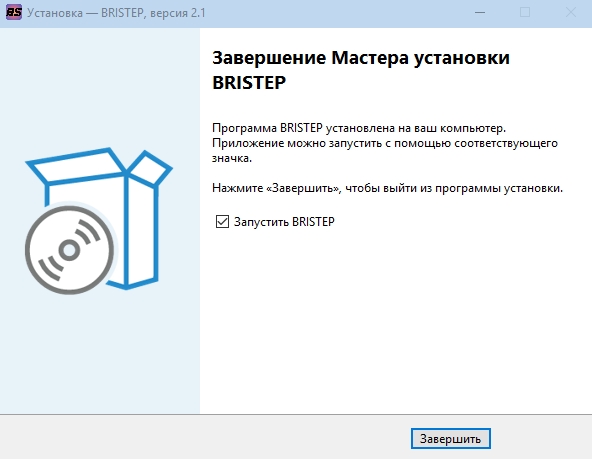The image size is (592, 459).
Task: Uncheck the Запустить BRISTEP checkbox
Action: [x=222, y=222]
